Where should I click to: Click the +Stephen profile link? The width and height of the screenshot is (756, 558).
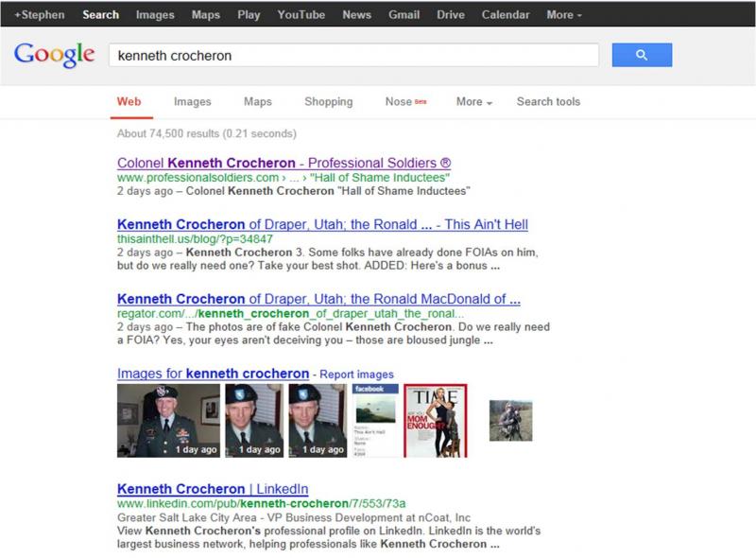pyautogui.click(x=39, y=14)
